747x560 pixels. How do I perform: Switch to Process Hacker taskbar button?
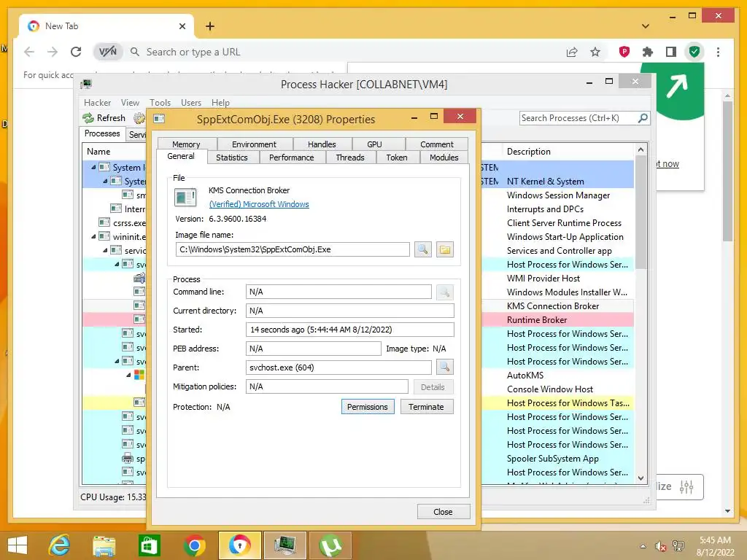point(285,545)
